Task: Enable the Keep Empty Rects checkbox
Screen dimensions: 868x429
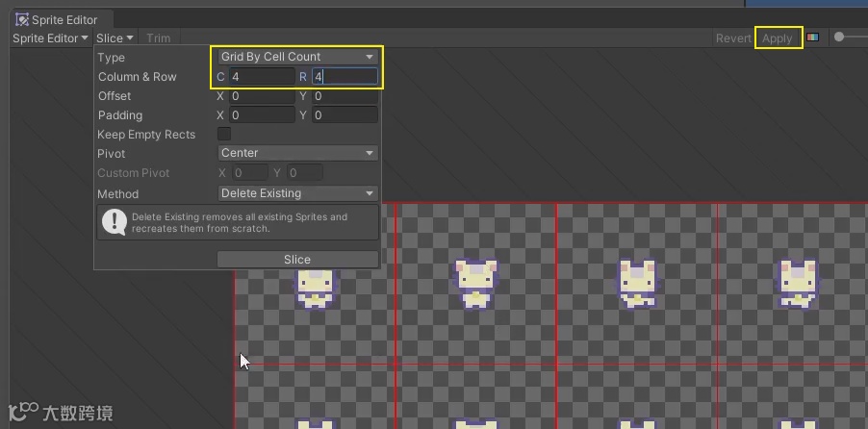Action: coord(224,134)
